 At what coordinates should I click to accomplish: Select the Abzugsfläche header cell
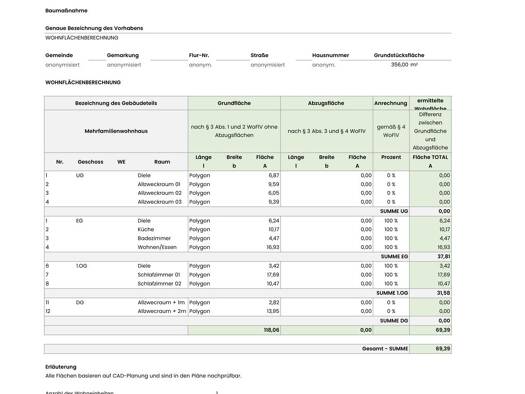tap(326, 103)
